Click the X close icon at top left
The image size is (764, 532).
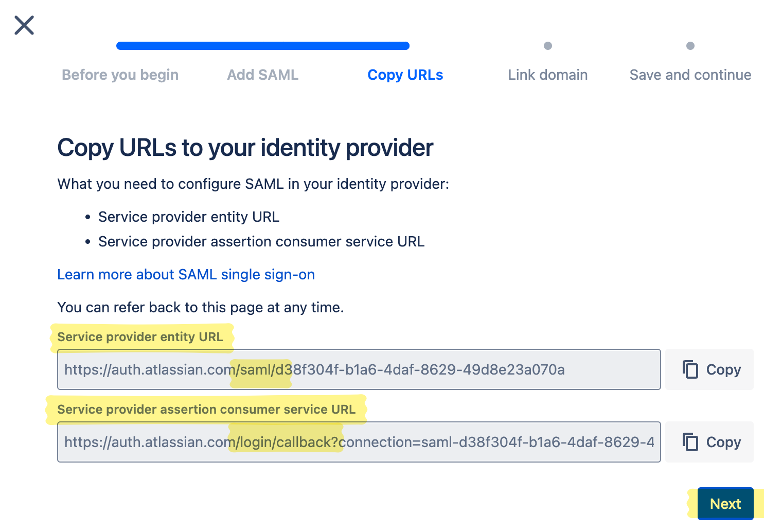pyautogui.click(x=24, y=25)
